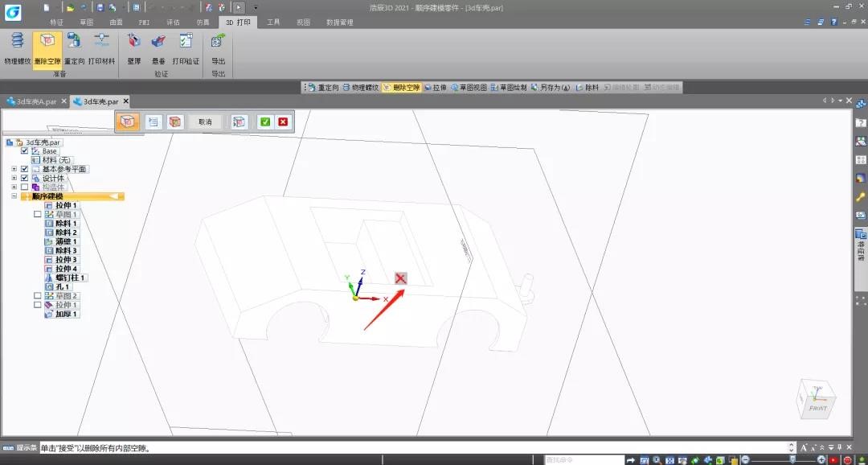Click 另存为 in the recent commands toolbar

[551, 88]
